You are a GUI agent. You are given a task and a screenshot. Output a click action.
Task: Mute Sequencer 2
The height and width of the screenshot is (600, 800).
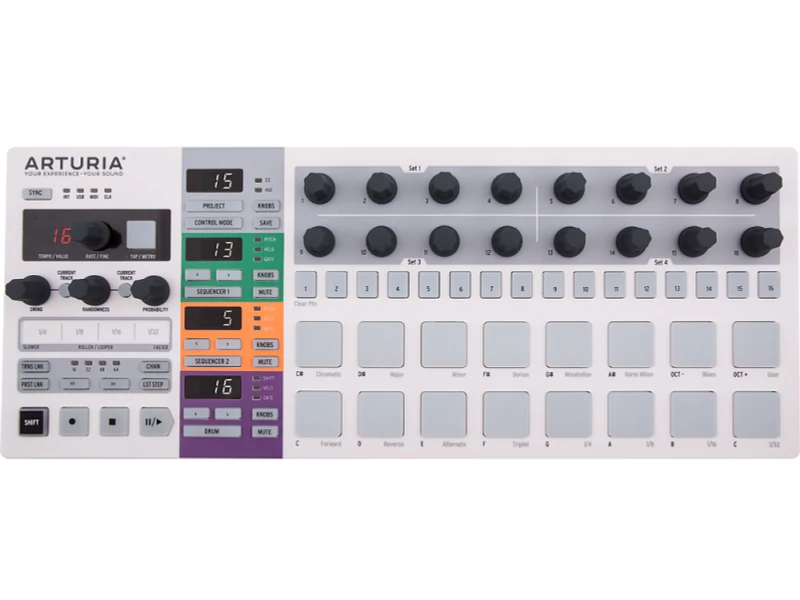265,362
